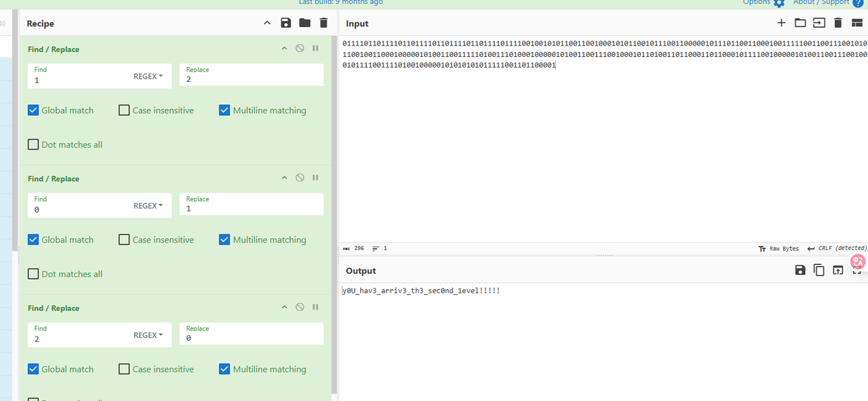Click the line count 1 in status bar

pyautogui.click(x=380, y=249)
